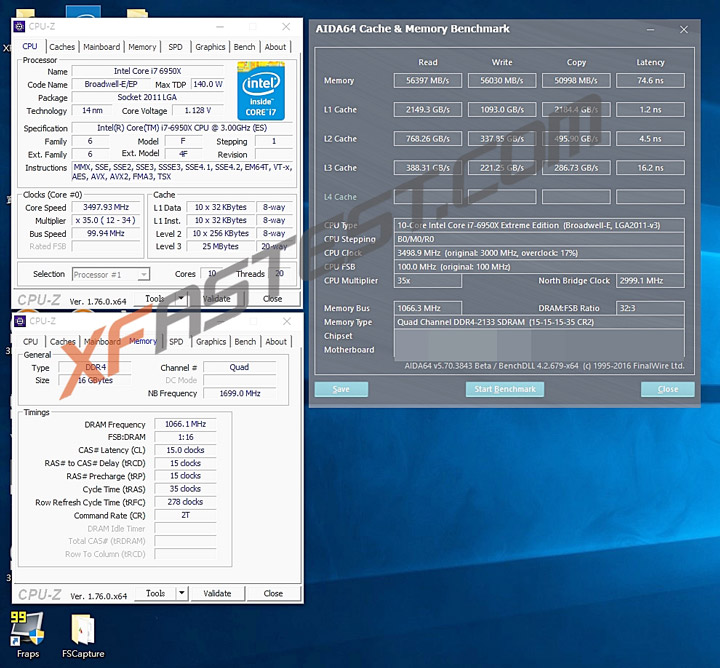This screenshot has height=668, width=720.
Task: Click the Core Voltage value 1.128 V
Action: [198, 110]
